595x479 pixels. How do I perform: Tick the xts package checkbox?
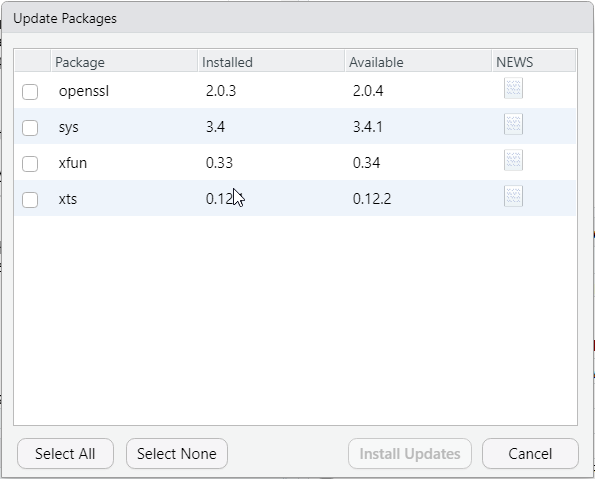click(x=30, y=200)
